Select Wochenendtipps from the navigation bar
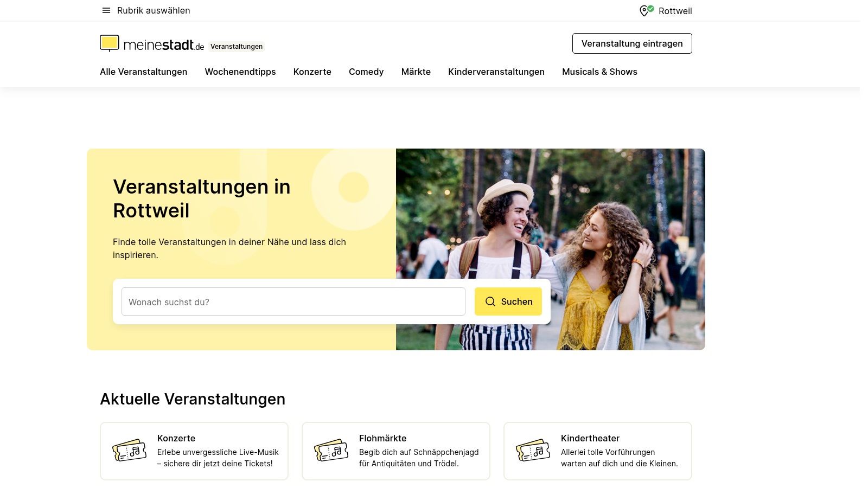Viewport: 868px width, 488px height. (x=240, y=72)
